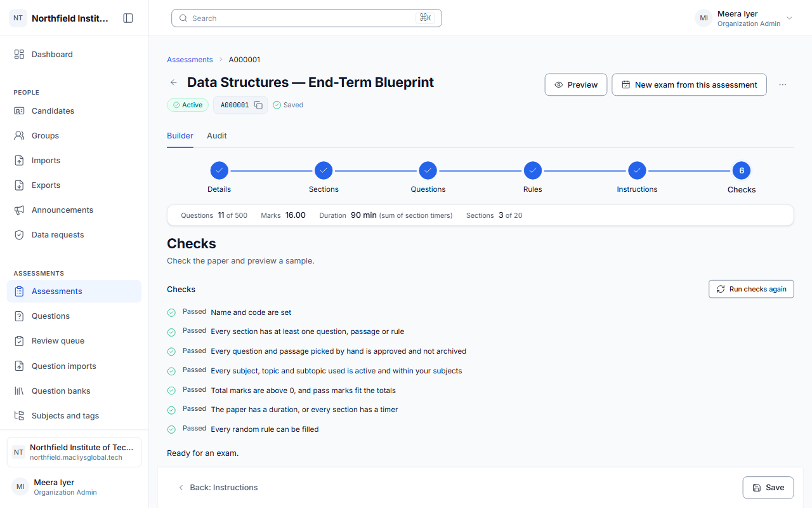Click Run checks again
The width and height of the screenshot is (812, 508).
click(751, 289)
